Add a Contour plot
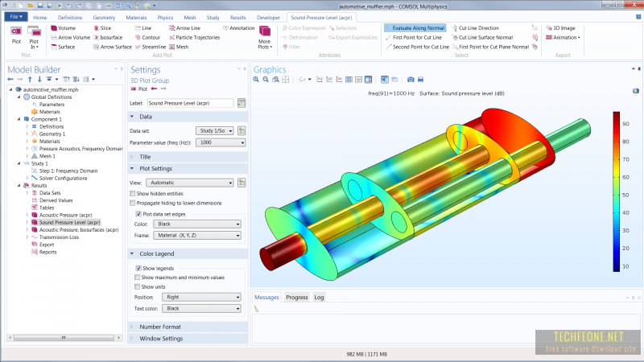 pyautogui.click(x=147, y=37)
